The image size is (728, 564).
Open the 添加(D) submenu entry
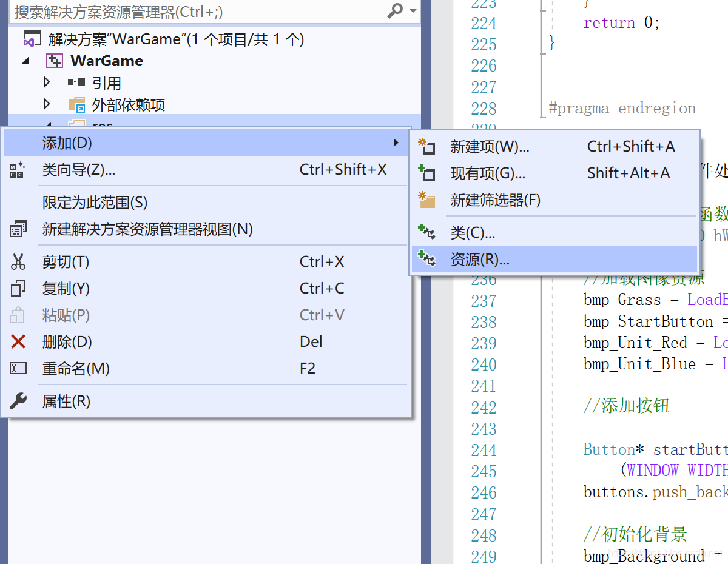[206, 143]
